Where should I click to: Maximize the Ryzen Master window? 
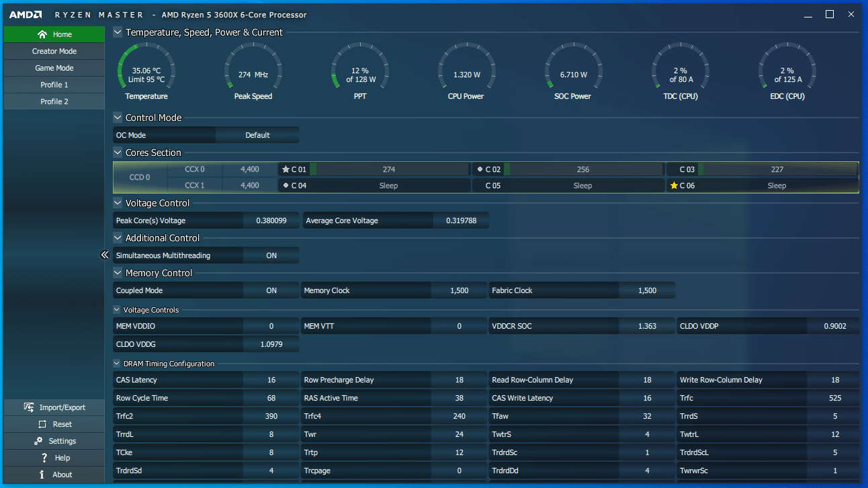tap(830, 14)
